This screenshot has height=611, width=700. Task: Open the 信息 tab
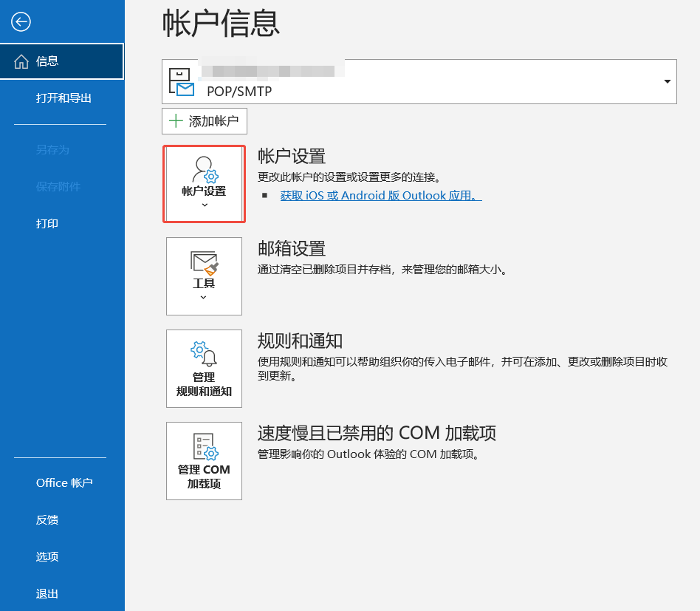[62, 61]
